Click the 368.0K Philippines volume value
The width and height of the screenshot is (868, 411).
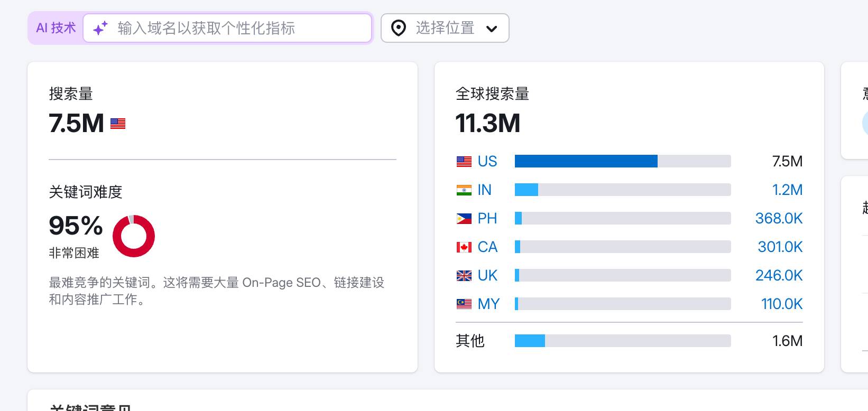[x=779, y=218]
